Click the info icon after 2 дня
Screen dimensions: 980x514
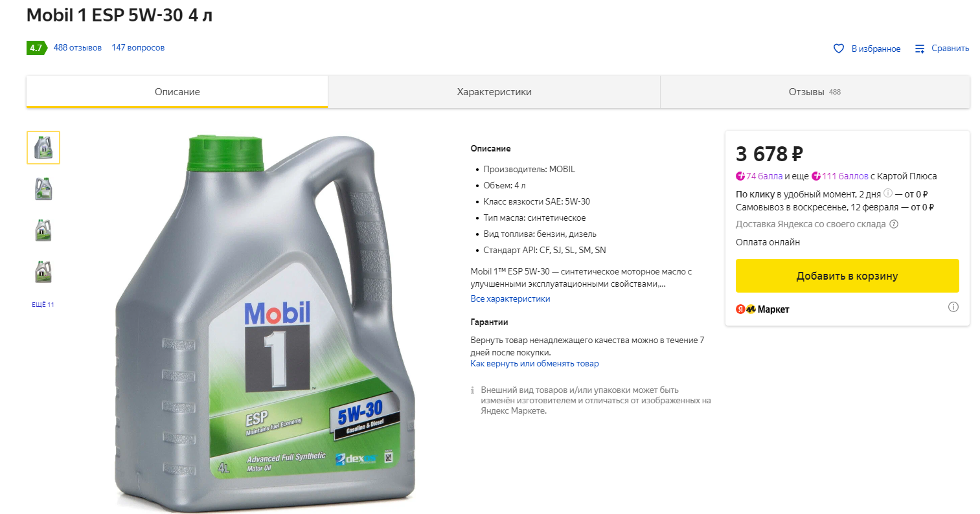888,193
